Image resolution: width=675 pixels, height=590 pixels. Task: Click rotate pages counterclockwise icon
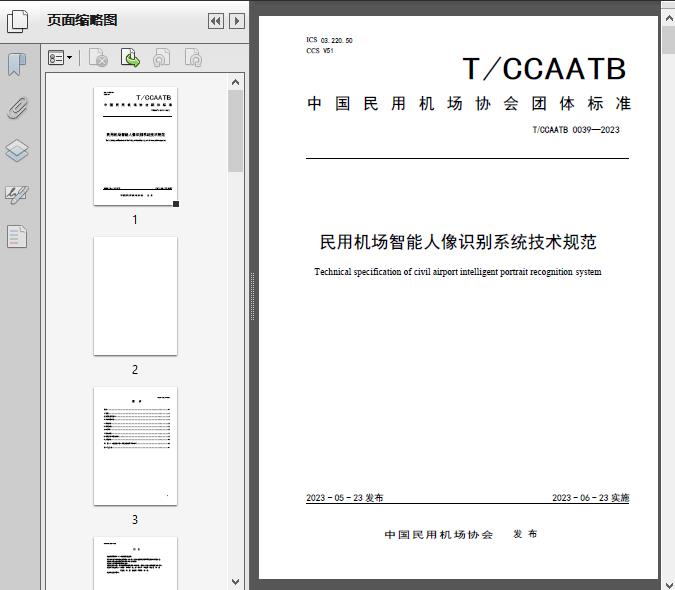pos(161,58)
